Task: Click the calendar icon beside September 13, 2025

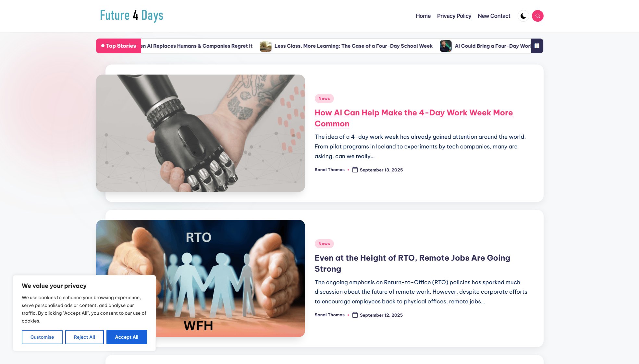Action: pyautogui.click(x=355, y=170)
